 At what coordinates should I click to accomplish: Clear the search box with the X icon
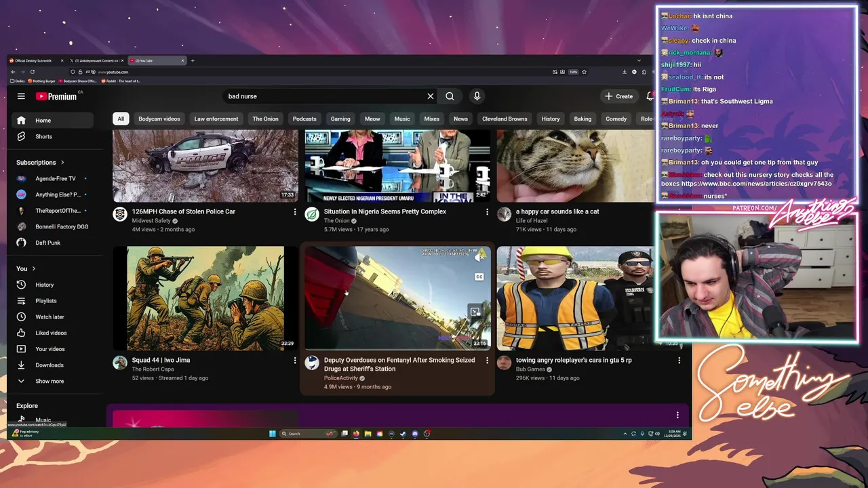[430, 96]
